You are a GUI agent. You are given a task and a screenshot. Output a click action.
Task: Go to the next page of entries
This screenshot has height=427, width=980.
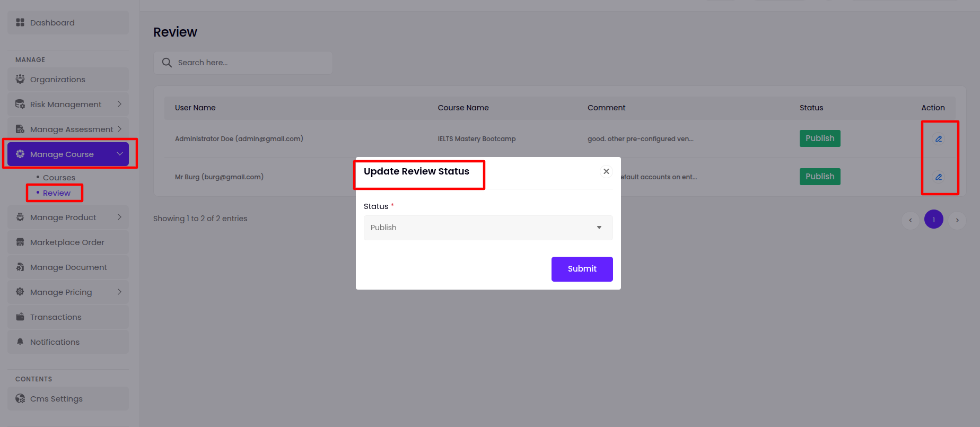pyautogui.click(x=957, y=220)
